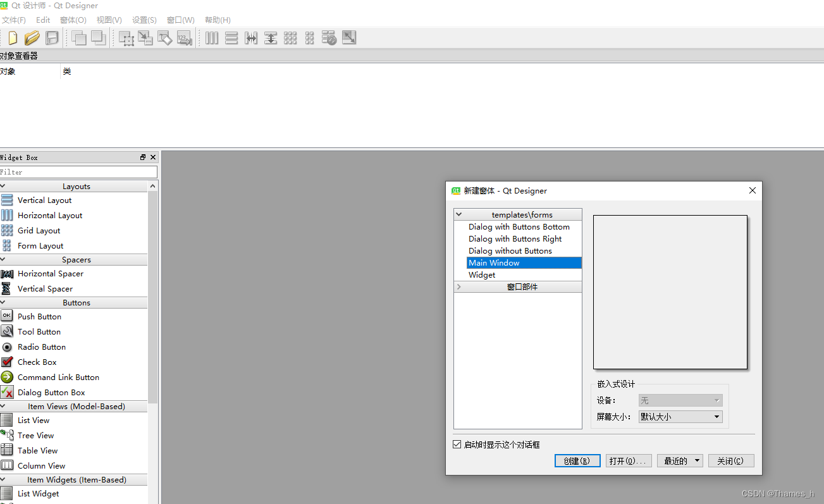Collapse the templates\forms group
824x504 pixels.
459,214
